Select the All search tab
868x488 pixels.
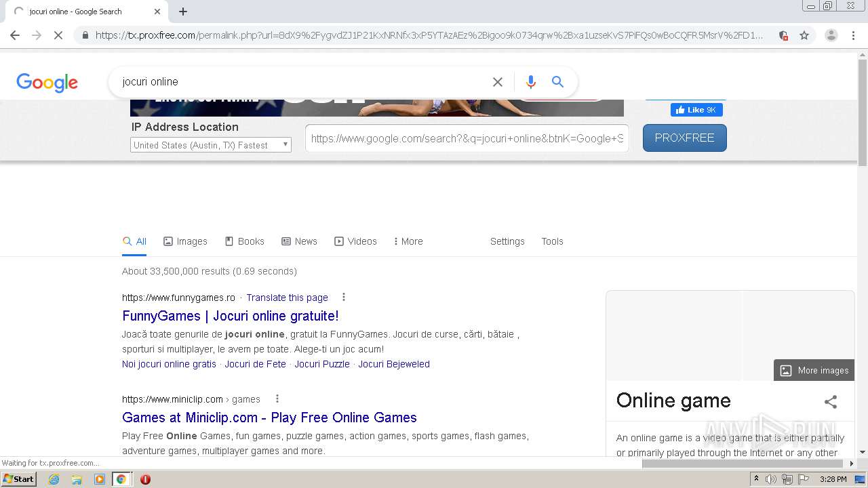tap(134, 241)
